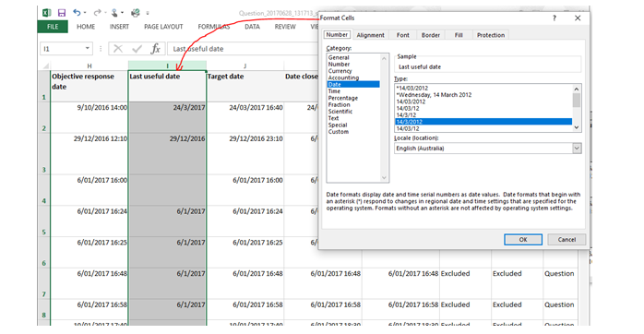Choose the highlighted 14/3/2012 date type

click(x=483, y=122)
